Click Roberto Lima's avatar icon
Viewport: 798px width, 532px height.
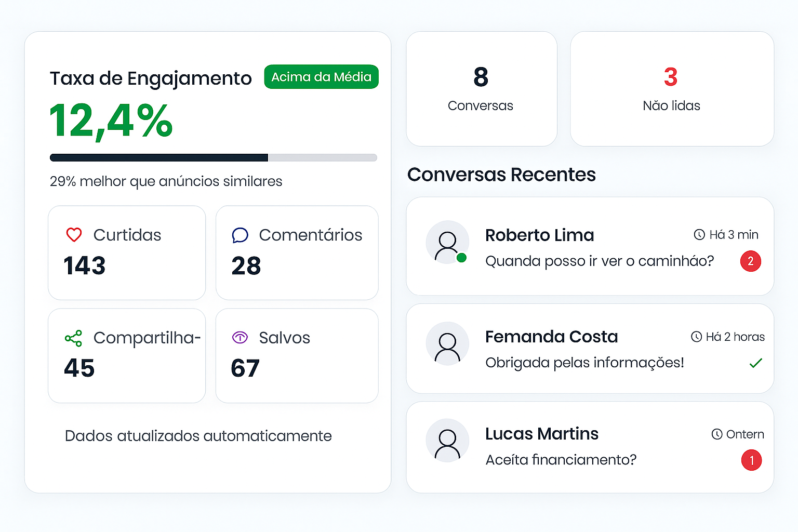[x=447, y=243]
